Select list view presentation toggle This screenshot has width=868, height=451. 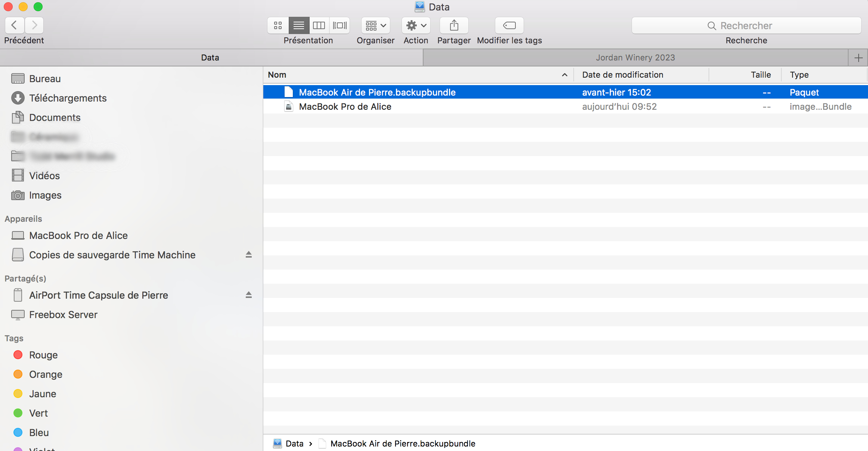coord(298,25)
